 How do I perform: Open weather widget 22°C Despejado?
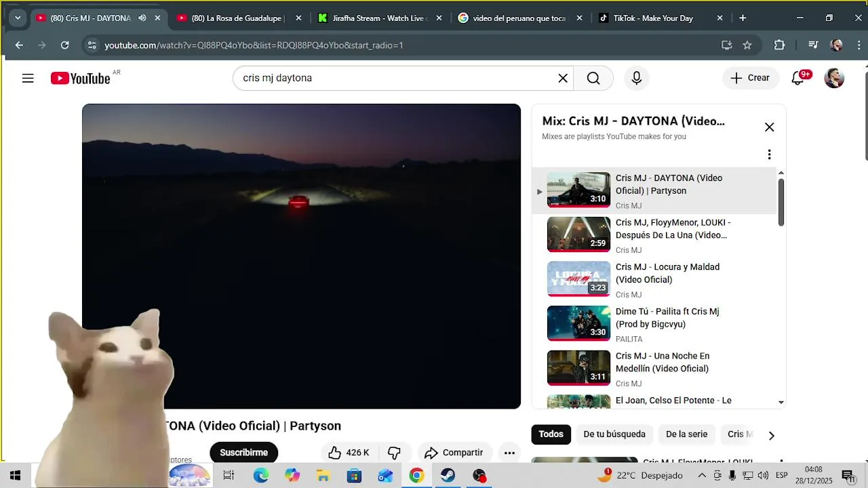coord(639,476)
